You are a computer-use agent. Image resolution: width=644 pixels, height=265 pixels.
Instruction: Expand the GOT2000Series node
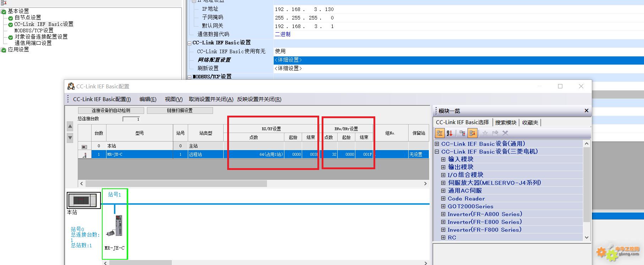[x=443, y=206]
